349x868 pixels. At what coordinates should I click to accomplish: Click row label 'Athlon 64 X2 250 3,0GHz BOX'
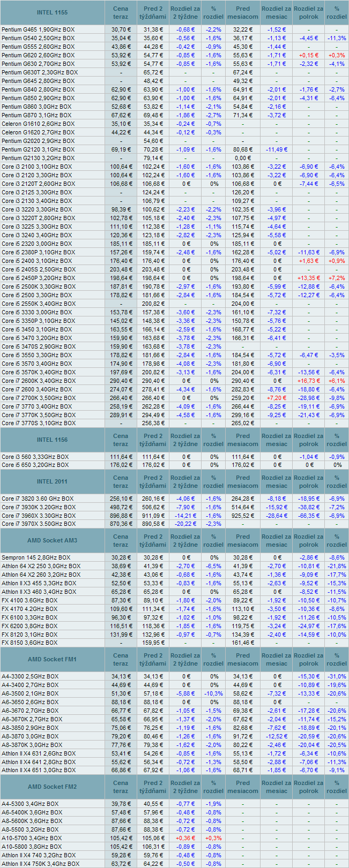[41, 566]
